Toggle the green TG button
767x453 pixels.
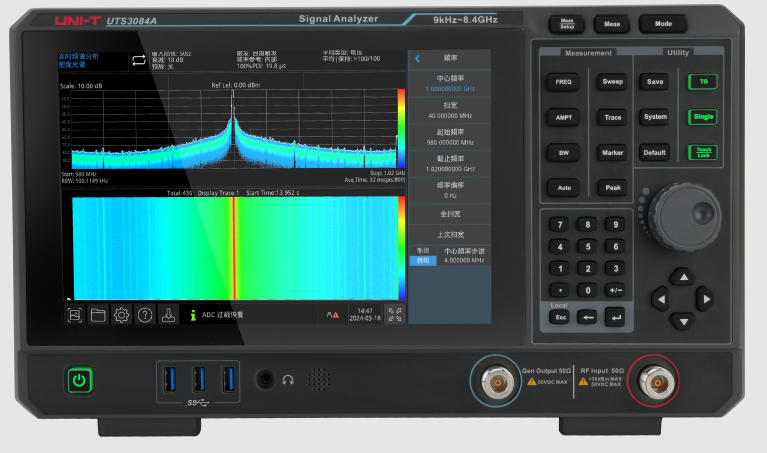(x=703, y=82)
